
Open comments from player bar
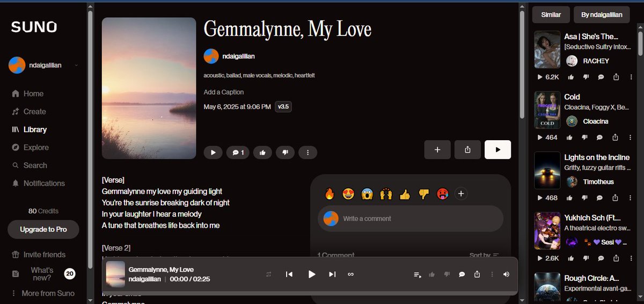coord(462,274)
